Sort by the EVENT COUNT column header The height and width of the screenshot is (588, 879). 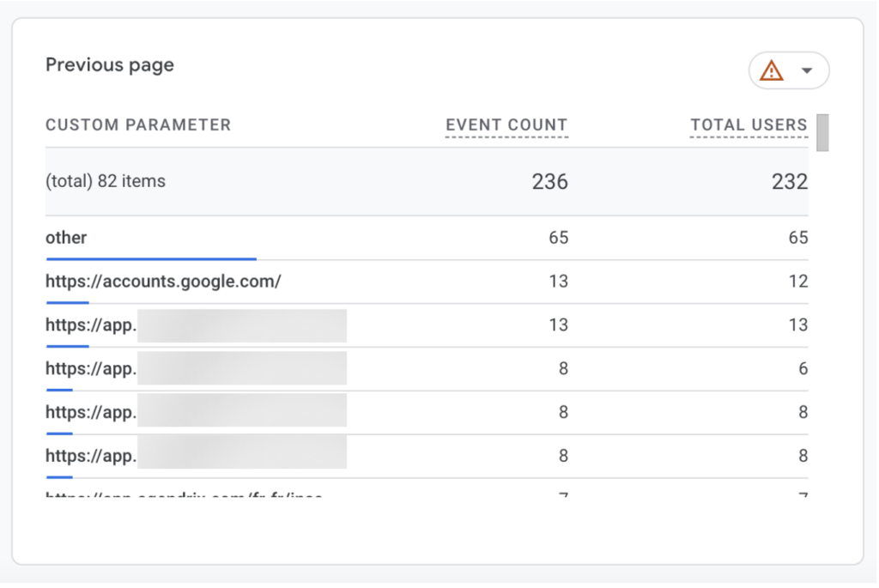pos(506,125)
